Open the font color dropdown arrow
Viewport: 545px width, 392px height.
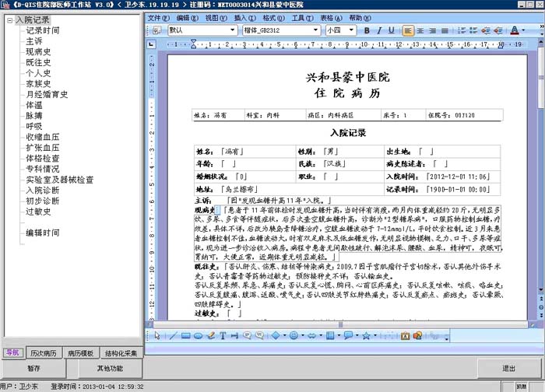(523, 30)
